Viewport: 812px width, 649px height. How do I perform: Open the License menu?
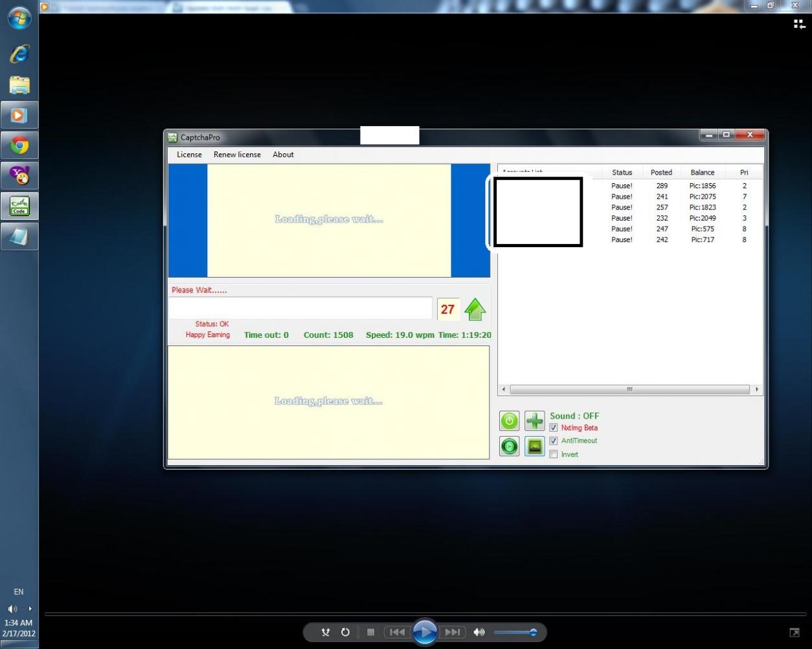[x=190, y=155]
